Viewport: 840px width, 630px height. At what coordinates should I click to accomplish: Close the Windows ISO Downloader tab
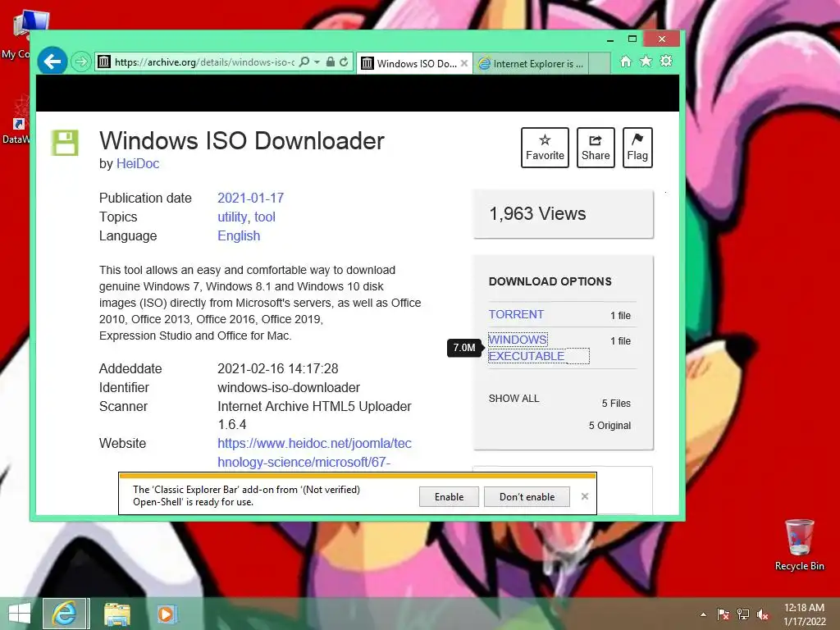[x=464, y=63]
